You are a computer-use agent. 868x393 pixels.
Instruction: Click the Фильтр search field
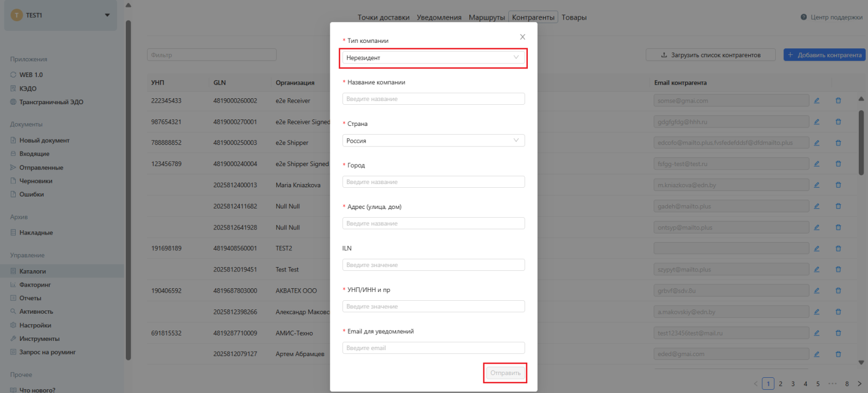[212, 55]
